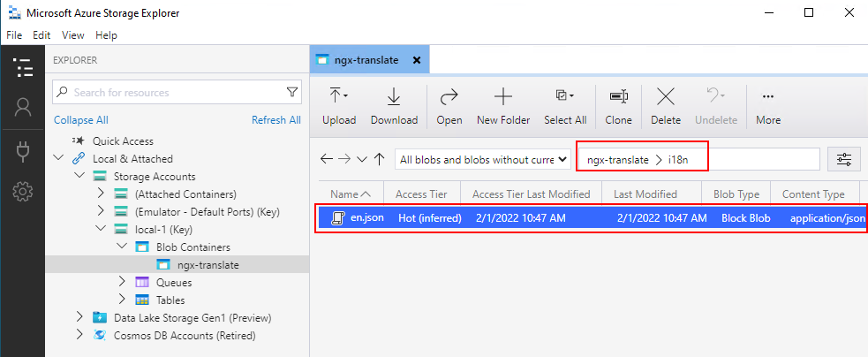Collapse the local-1 (Key) node
Viewport: 868px width, 357px height.
[x=101, y=229]
